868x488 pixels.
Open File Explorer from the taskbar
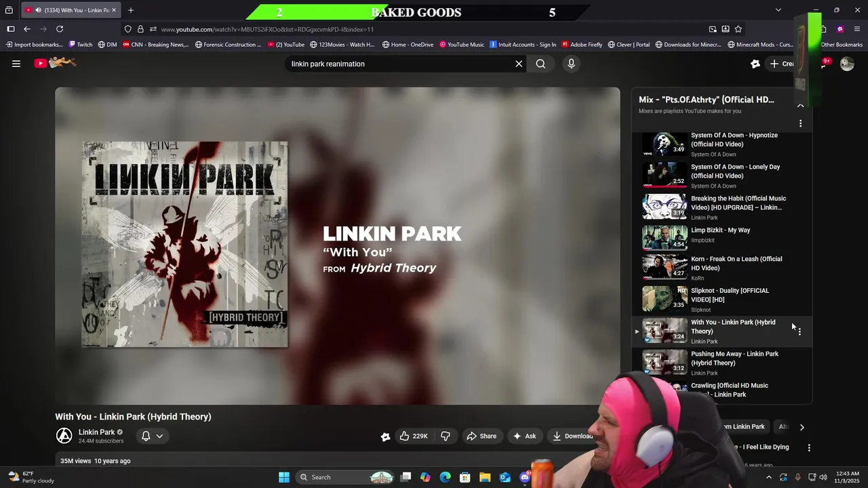pyautogui.click(x=485, y=477)
